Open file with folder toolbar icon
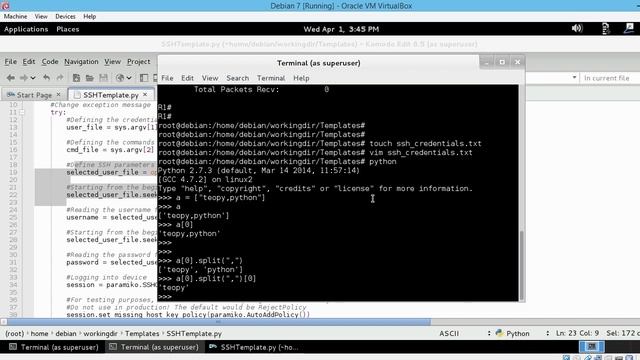The height and width of the screenshot is (360, 640). click(x=89, y=78)
